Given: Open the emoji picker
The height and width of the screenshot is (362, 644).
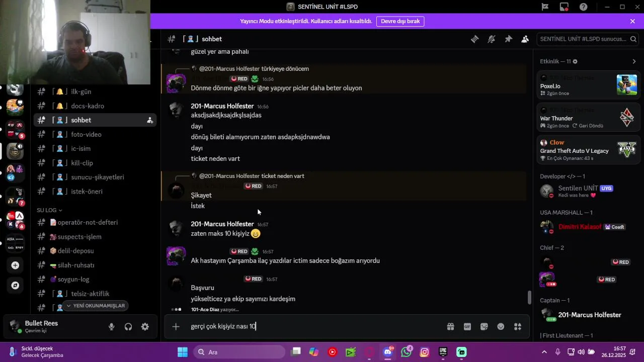Looking at the screenshot, I should click(x=501, y=327).
